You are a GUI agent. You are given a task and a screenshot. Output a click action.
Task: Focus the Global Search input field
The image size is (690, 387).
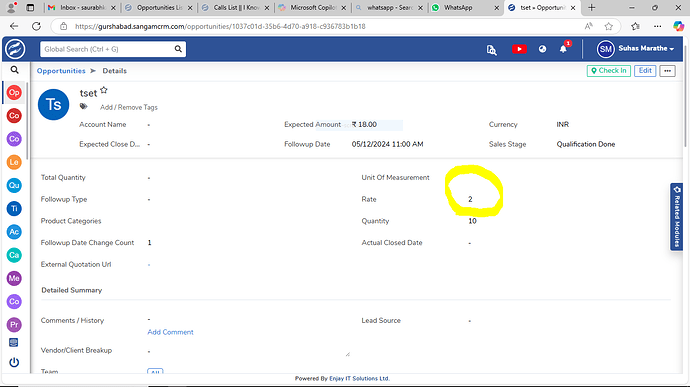click(x=107, y=49)
